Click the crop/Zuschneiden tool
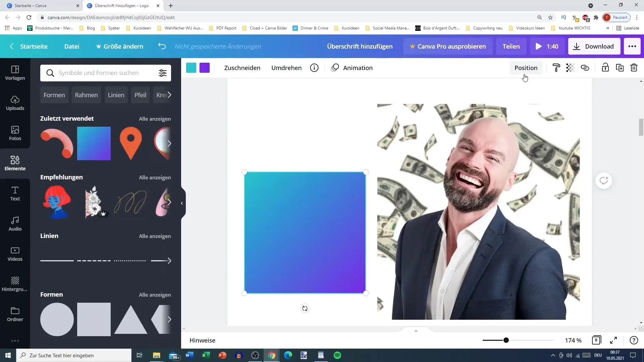Image resolution: width=644 pixels, height=362 pixels. [242, 67]
